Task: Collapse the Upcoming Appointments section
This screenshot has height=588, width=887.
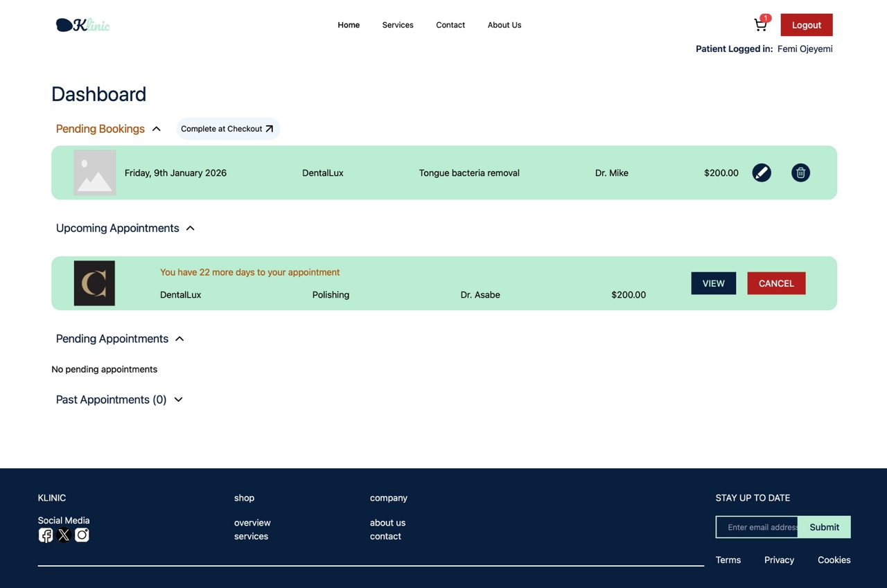Action: pos(190,227)
